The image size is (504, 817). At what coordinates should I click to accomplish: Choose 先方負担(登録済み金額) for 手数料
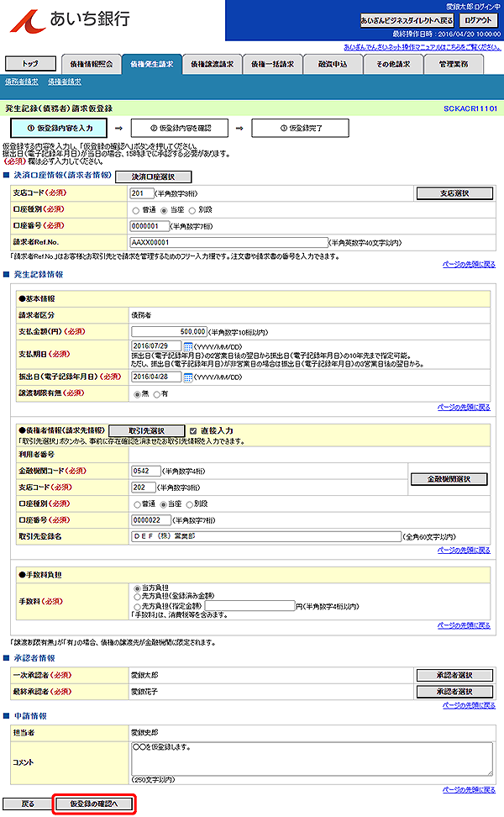tap(138, 596)
